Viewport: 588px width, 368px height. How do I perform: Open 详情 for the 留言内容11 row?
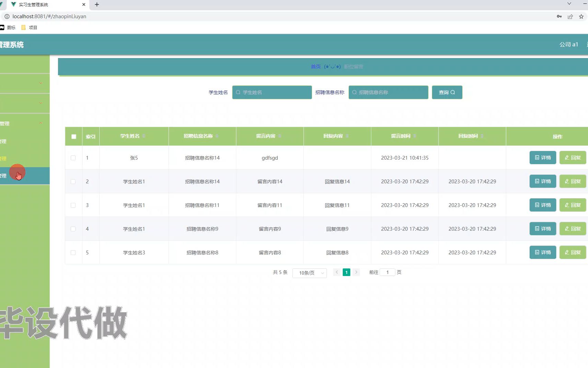543,205
